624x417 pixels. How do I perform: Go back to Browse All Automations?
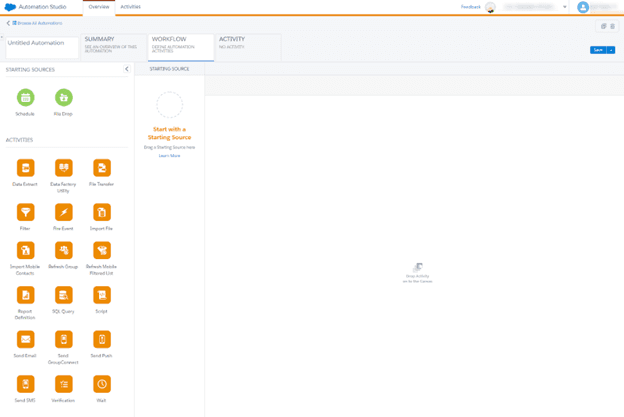(36, 23)
